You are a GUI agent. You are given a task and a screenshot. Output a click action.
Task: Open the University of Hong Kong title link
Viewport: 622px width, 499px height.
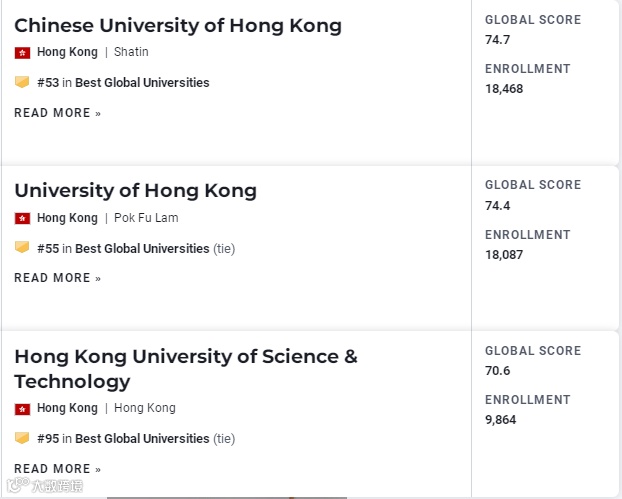click(x=135, y=190)
